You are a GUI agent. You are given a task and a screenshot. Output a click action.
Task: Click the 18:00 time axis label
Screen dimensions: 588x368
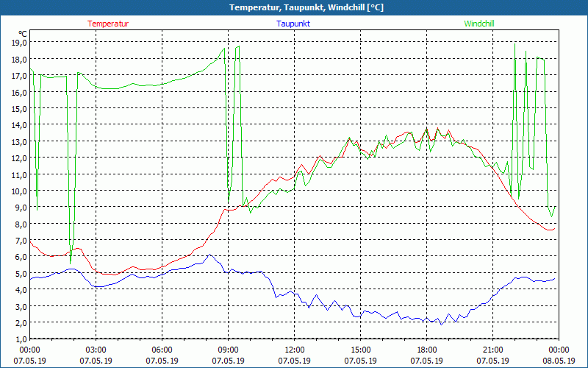[426, 350]
